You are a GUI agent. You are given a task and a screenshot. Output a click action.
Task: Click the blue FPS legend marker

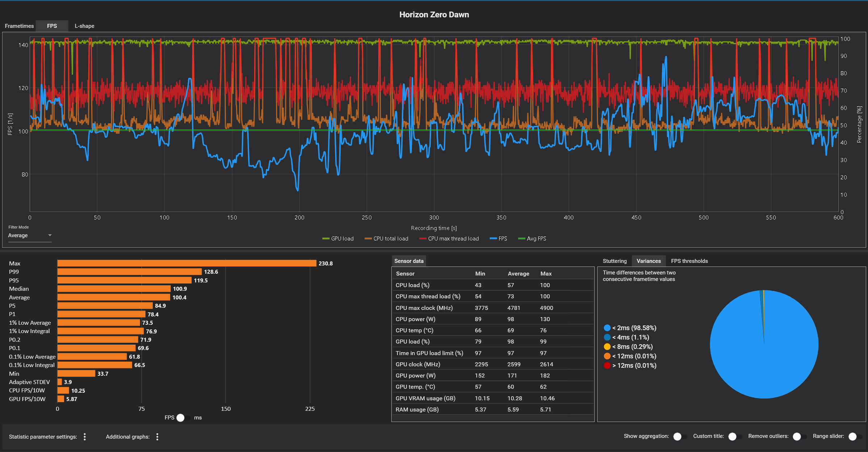(493, 239)
